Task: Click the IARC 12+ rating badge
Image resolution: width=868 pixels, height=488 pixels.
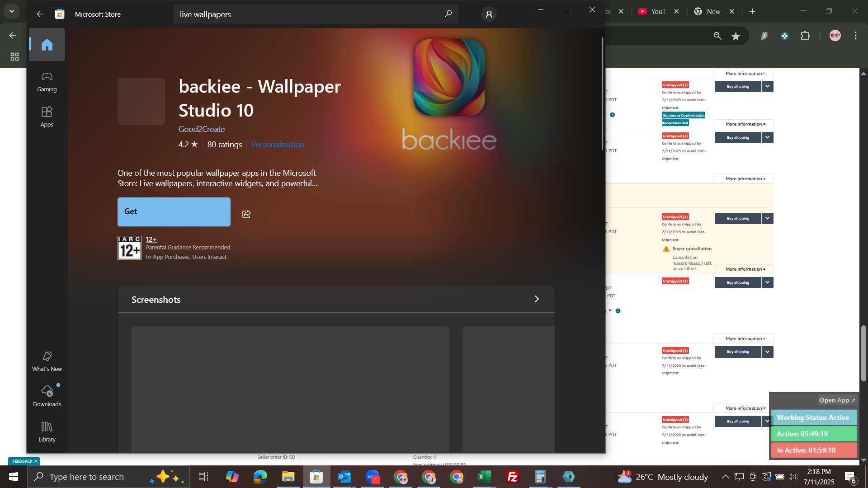Action: coord(129,248)
